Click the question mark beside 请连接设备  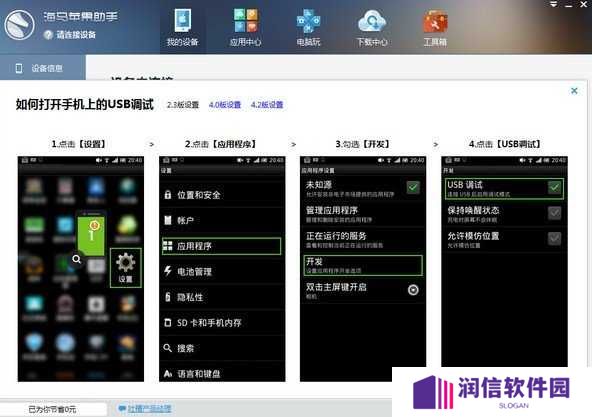[48, 35]
